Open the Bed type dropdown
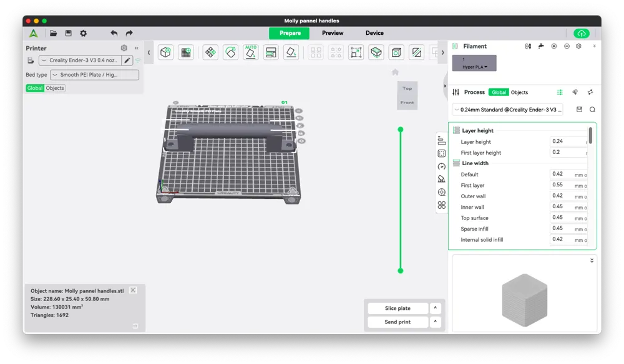 coord(94,75)
